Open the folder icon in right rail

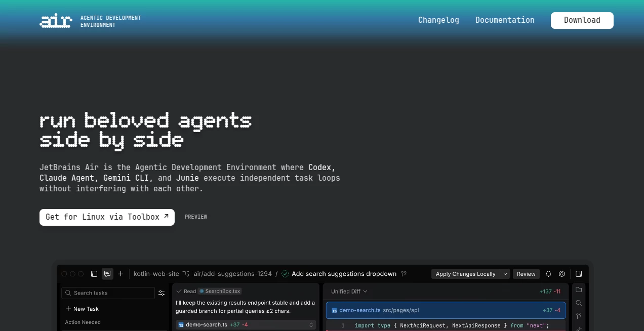579,289
